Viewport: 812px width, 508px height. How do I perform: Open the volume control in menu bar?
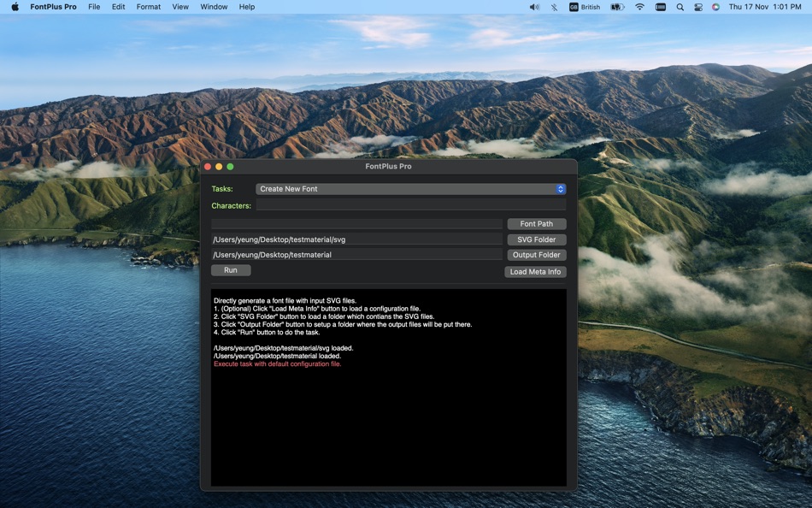(x=533, y=7)
